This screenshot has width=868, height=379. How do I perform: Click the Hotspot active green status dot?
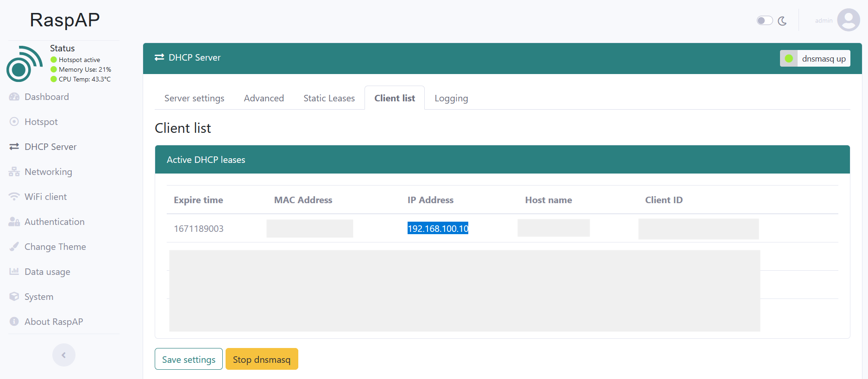pyautogui.click(x=54, y=60)
